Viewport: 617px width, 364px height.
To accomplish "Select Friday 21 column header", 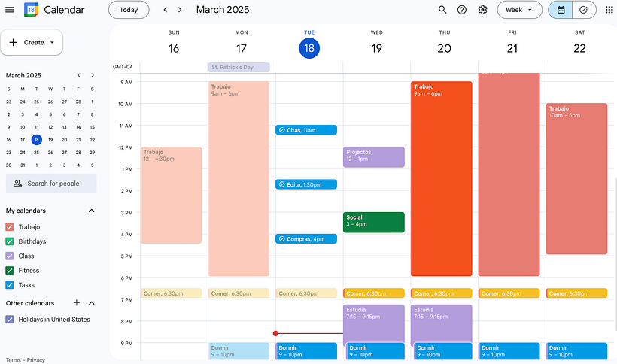I will click(512, 44).
